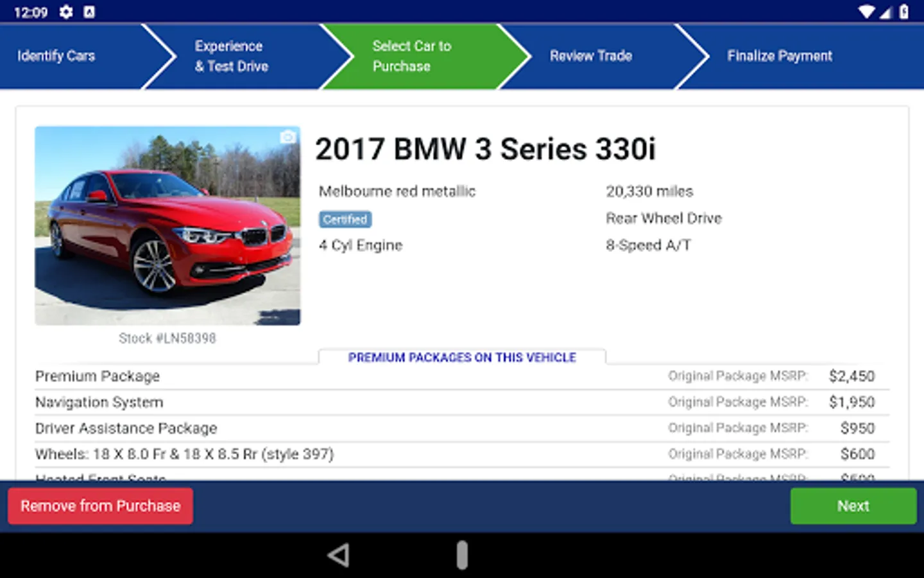Viewport: 924px width, 578px height.
Task: Select the Driver Assistance Package row
Action: [462, 428]
